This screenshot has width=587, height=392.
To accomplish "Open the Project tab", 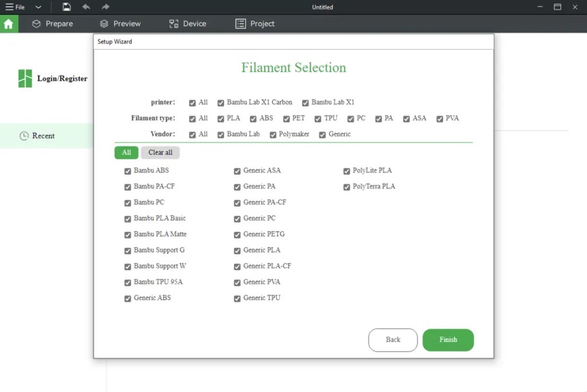I will 255,23.
